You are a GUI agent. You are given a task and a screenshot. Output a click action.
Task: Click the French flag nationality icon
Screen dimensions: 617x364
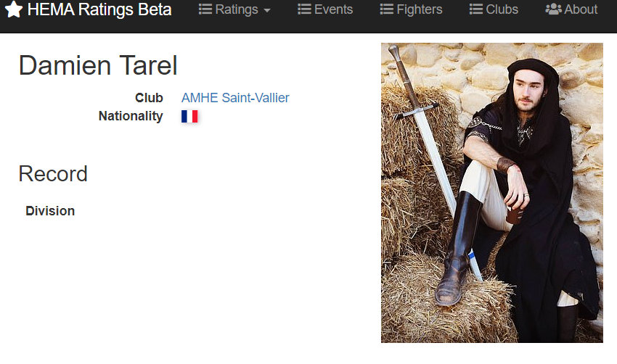[x=189, y=117]
